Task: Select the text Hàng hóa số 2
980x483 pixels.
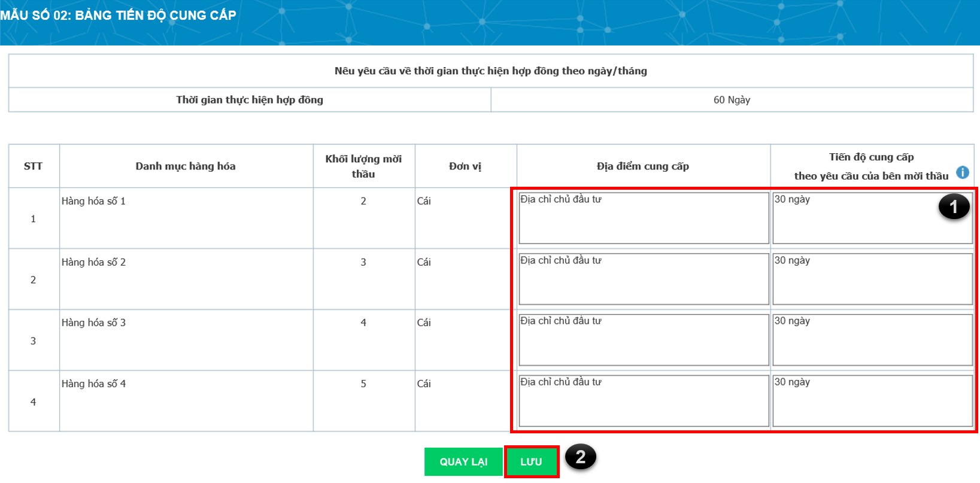Action: click(93, 262)
